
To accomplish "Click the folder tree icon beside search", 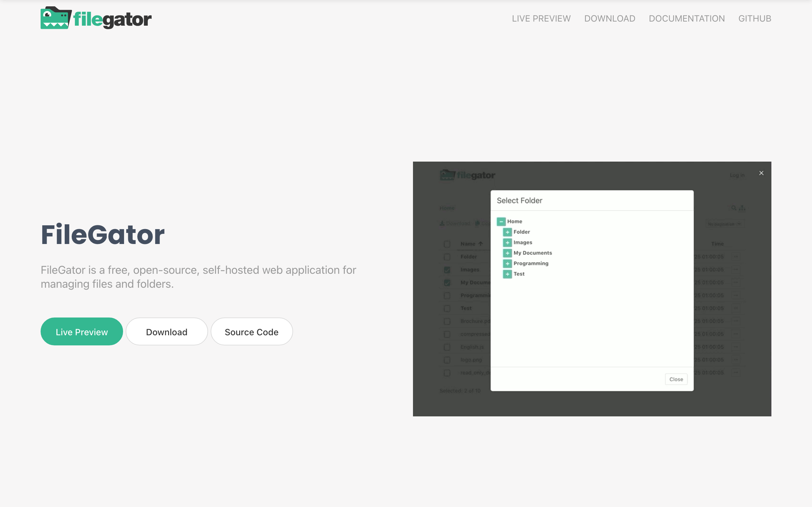I will point(742,208).
